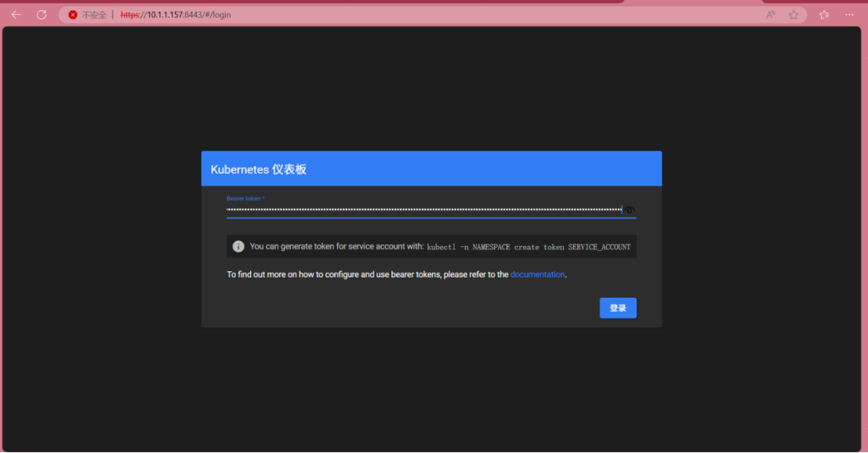
Task: Click the kubectl create token command text
Action: tap(528, 247)
